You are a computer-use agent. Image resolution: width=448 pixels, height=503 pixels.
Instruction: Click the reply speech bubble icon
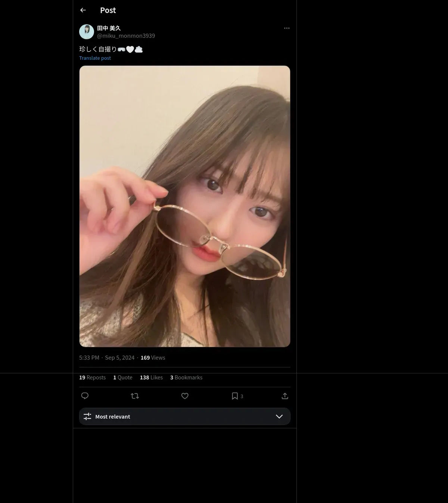[x=85, y=396]
